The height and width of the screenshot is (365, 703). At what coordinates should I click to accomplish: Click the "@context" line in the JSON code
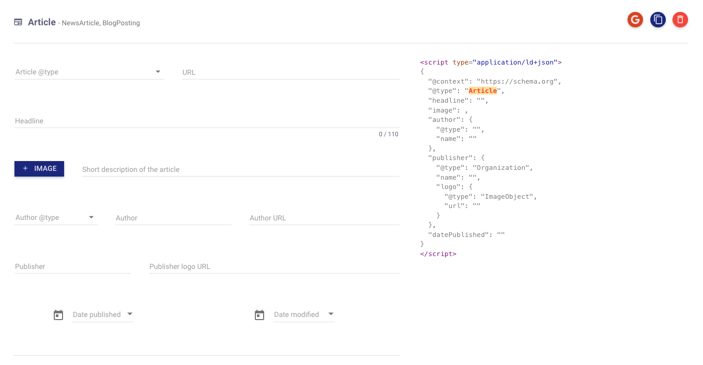click(495, 82)
